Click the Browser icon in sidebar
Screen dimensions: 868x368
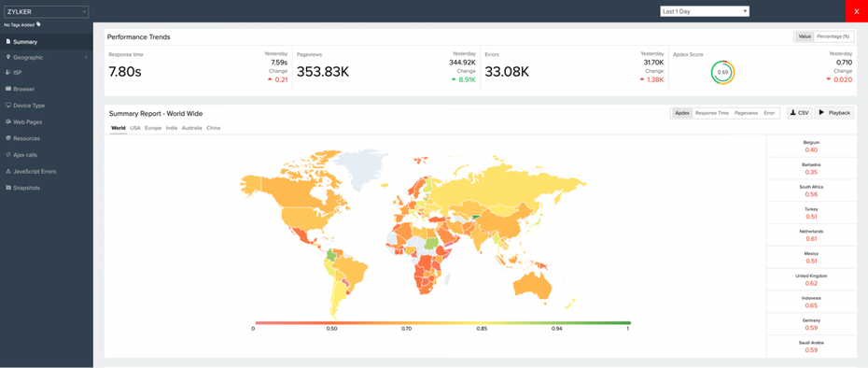(8, 89)
